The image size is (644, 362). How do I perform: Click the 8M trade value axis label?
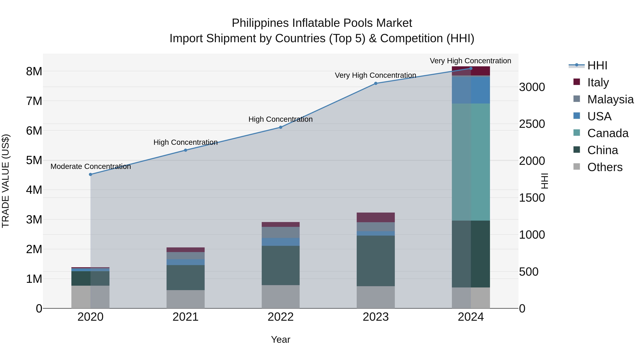pos(34,72)
